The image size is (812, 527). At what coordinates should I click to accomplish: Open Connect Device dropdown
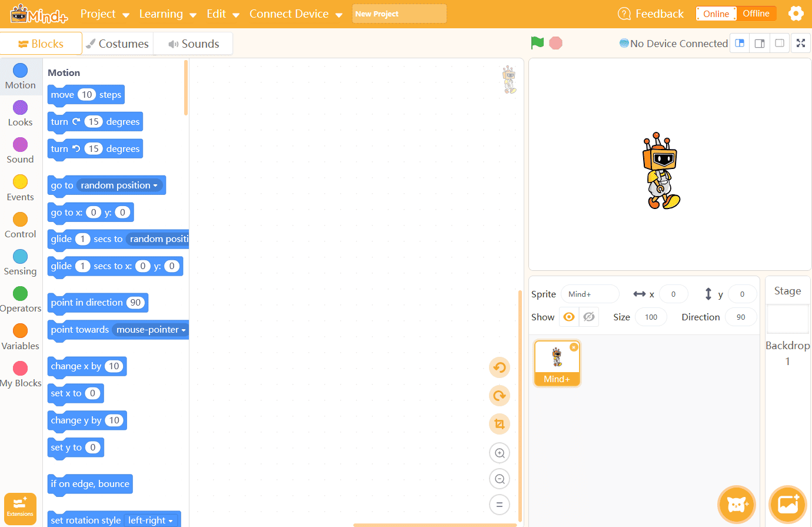coord(296,14)
